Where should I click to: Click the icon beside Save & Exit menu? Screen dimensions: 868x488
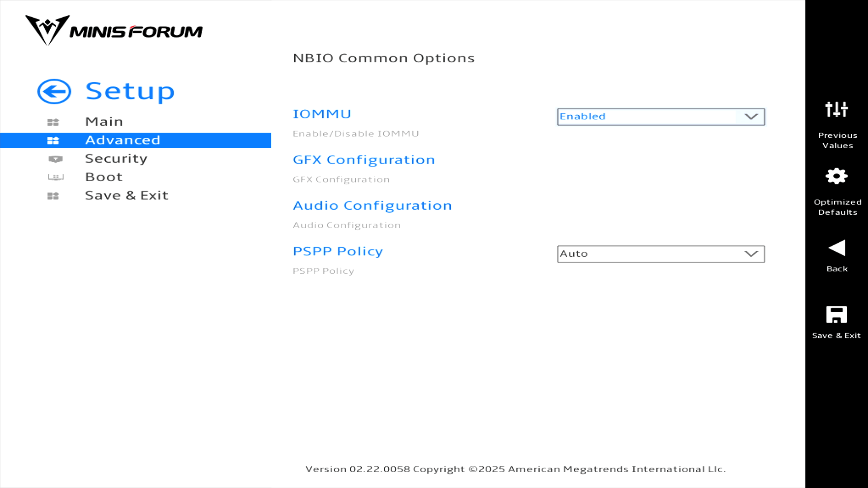53,196
